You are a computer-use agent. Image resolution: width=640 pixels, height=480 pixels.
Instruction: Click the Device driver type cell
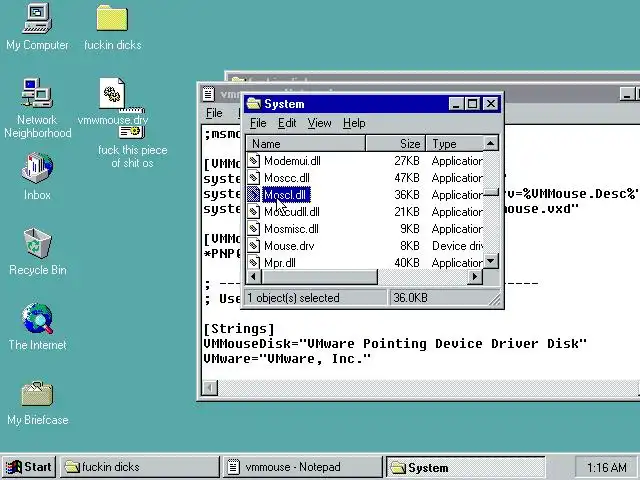457,246
